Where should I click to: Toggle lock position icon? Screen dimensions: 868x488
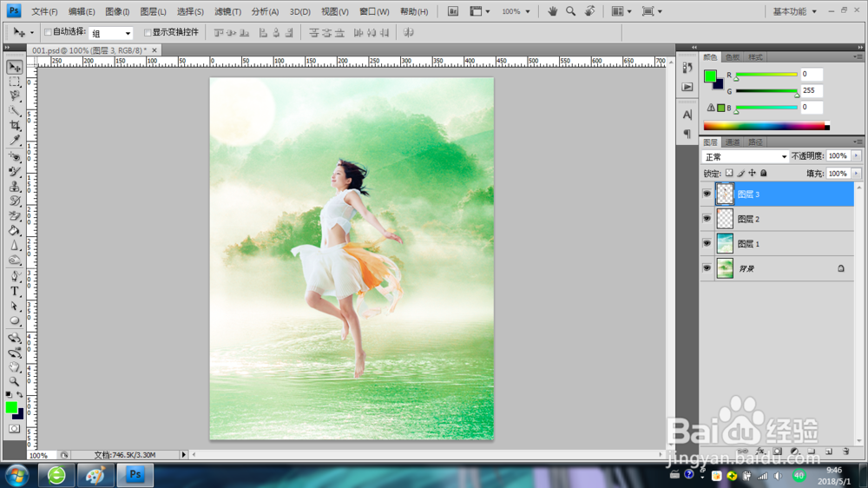tap(753, 174)
